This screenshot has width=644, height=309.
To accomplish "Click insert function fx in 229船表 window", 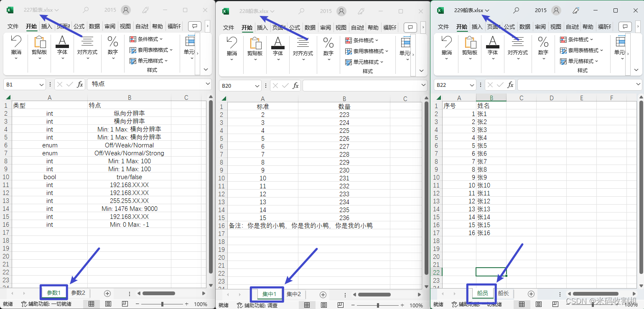I will click(x=511, y=85).
